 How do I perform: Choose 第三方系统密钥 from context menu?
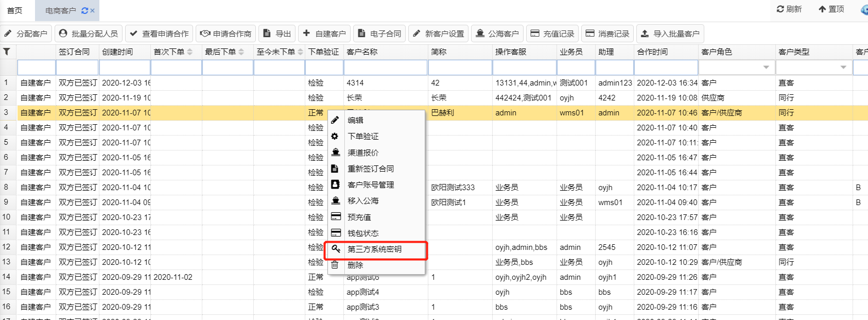374,249
